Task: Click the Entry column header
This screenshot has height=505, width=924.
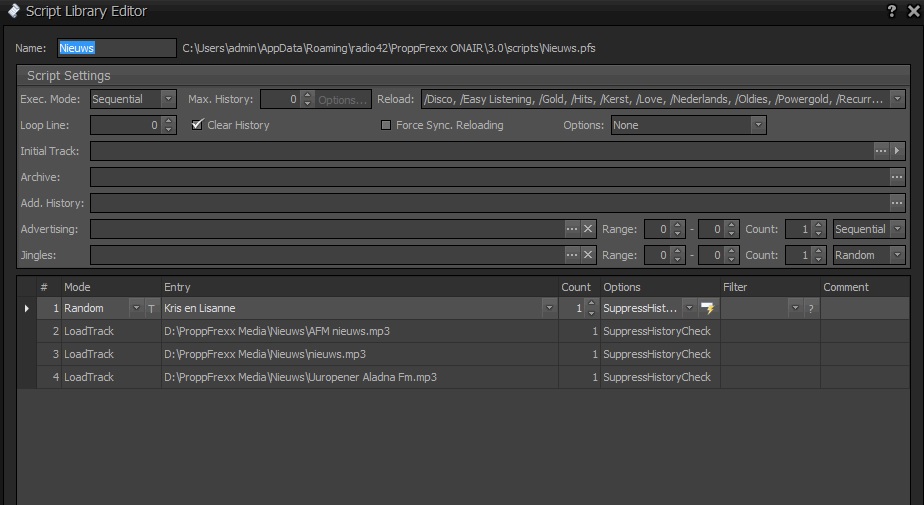Action: pos(358,287)
